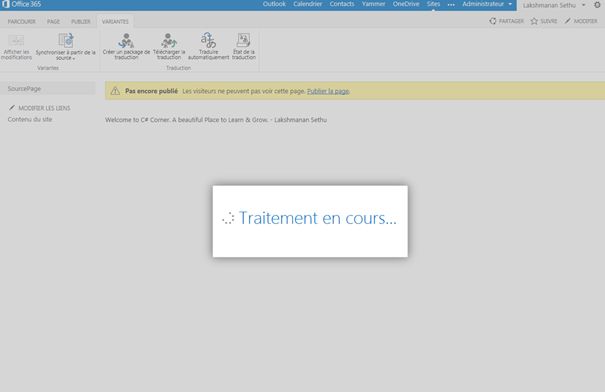Click the warning triangle icon in banner
This screenshot has height=392, width=605.
point(115,91)
